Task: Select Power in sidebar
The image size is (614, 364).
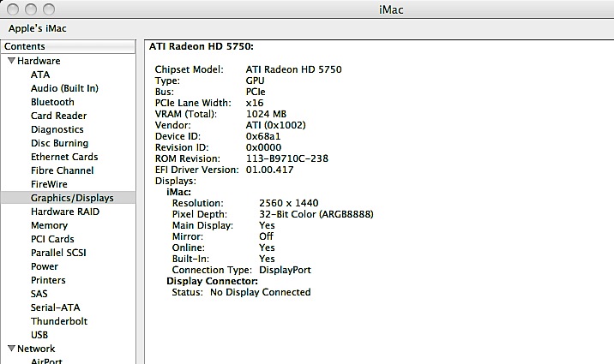Action: pyautogui.click(x=45, y=266)
